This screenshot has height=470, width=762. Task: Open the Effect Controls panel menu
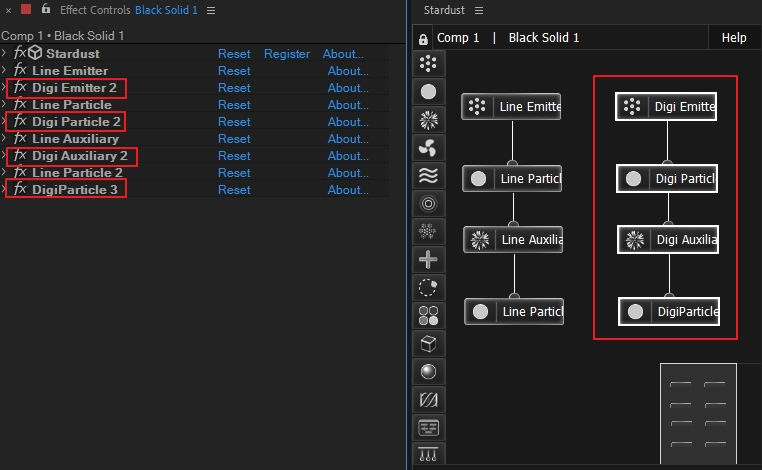tap(211, 10)
